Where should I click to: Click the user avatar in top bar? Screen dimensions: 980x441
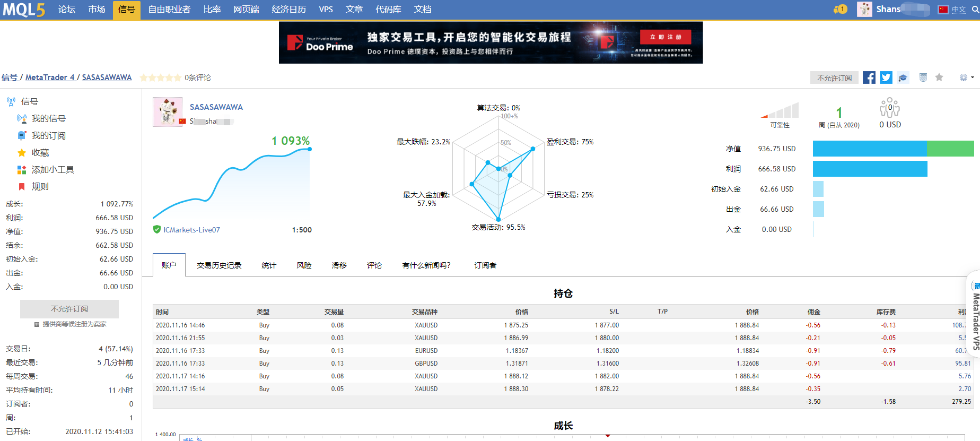pyautogui.click(x=864, y=9)
